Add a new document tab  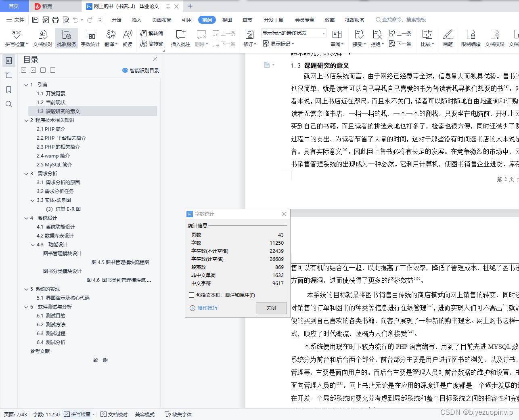(x=190, y=6)
